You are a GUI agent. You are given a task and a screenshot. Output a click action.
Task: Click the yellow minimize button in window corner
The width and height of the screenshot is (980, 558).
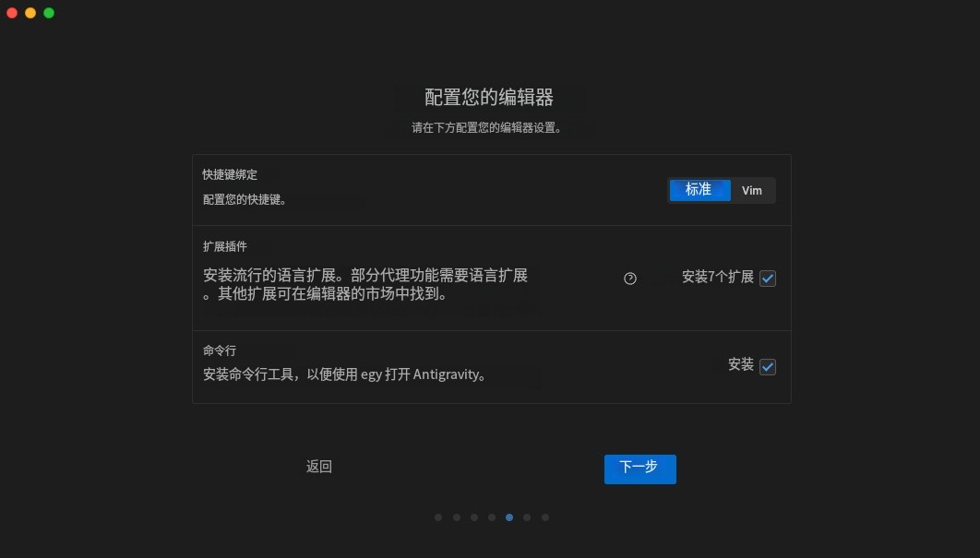coord(29,13)
